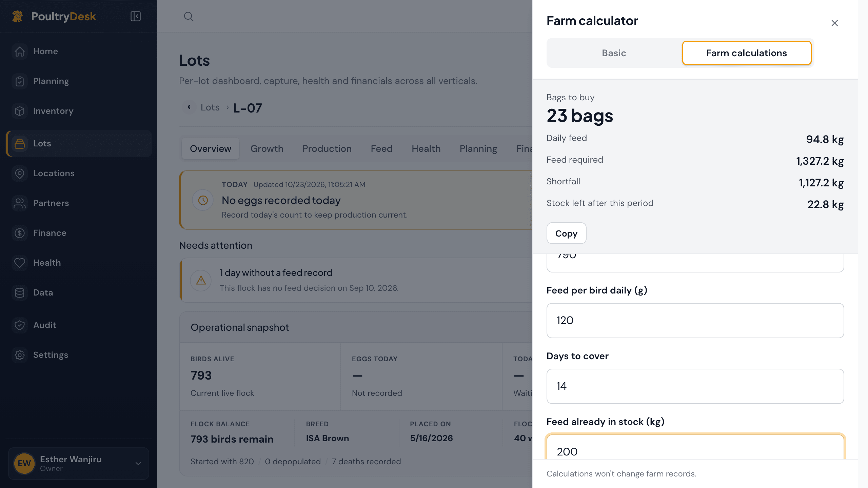Navigate to Settings in sidebar
The height and width of the screenshot is (488, 868).
tap(79, 355)
